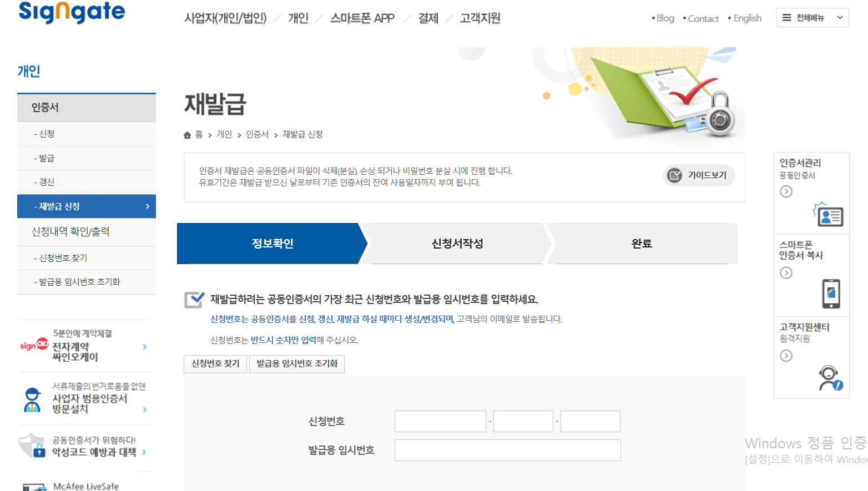
Task: Open 결제 top menu
Action: [x=428, y=18]
